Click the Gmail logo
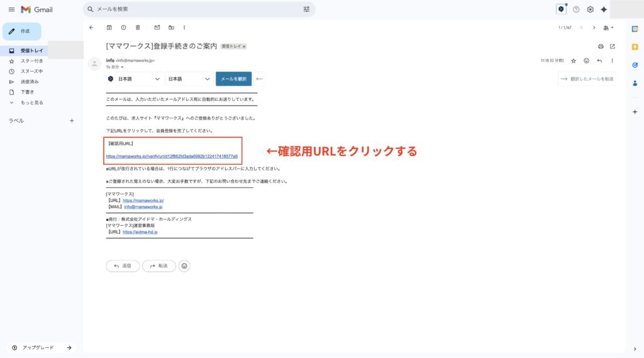 click(37, 9)
